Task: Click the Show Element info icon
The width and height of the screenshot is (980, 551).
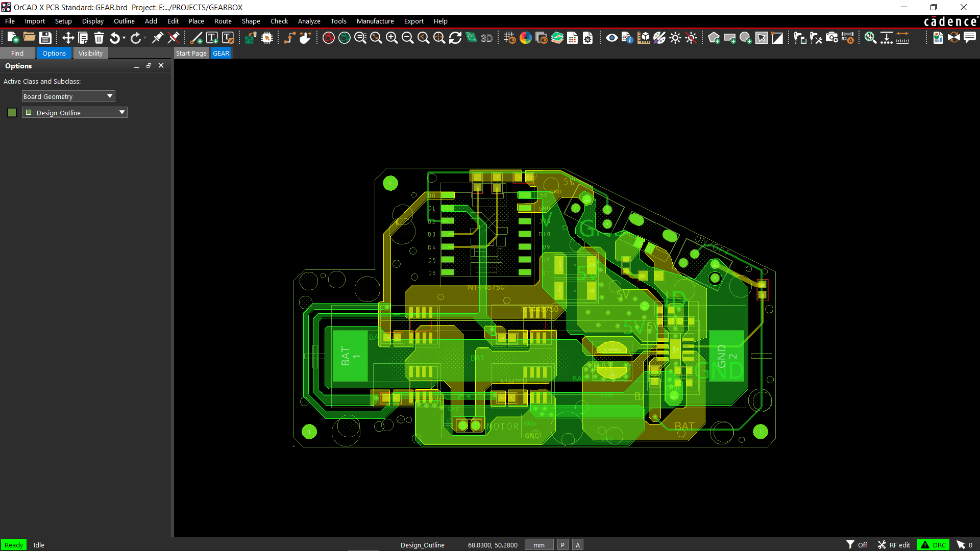Action: [627, 38]
